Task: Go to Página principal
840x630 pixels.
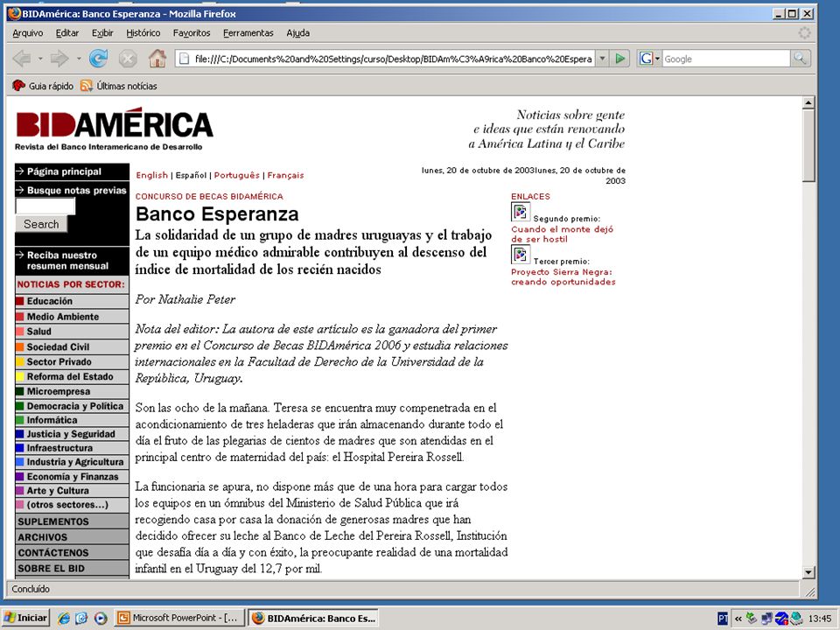Action: click(x=64, y=171)
